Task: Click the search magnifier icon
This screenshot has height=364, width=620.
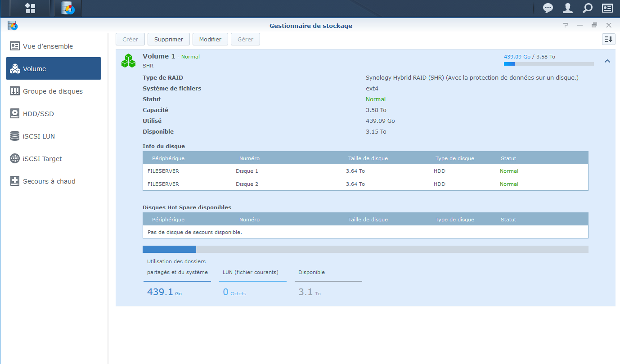Action: (x=588, y=8)
